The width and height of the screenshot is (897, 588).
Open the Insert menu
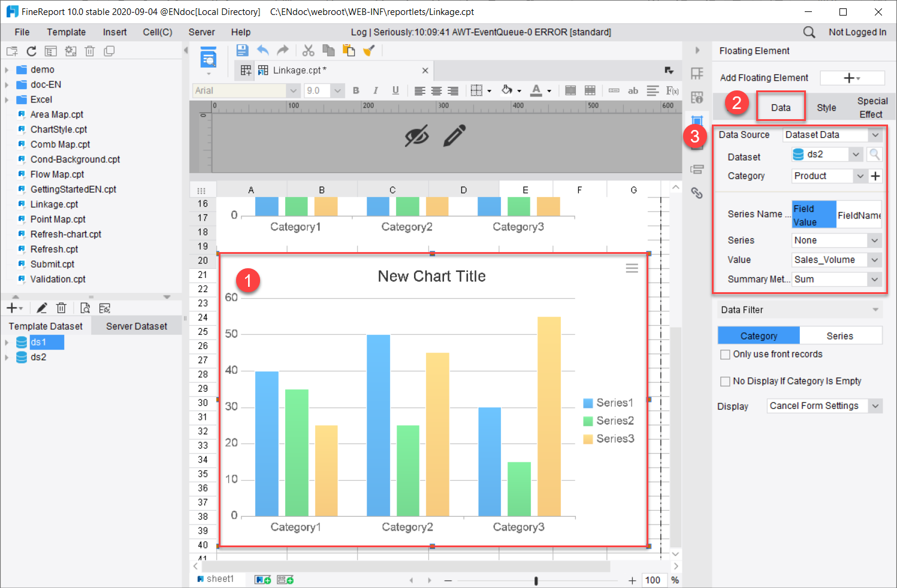(x=114, y=32)
